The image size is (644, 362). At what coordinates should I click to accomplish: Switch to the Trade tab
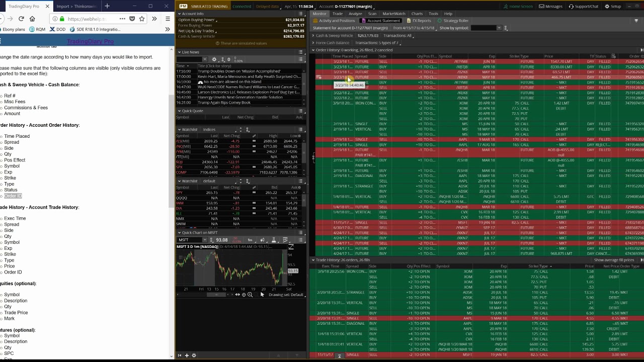(338, 14)
